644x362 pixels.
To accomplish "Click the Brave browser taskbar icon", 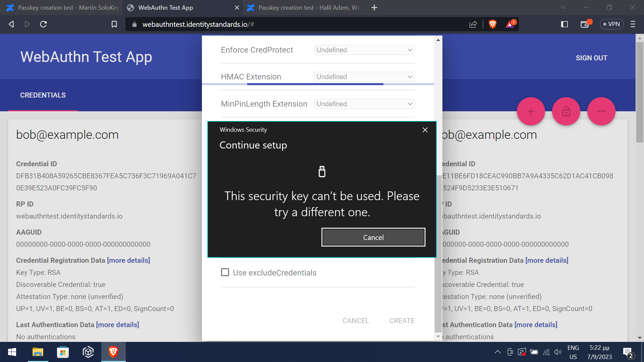I will click(113, 352).
